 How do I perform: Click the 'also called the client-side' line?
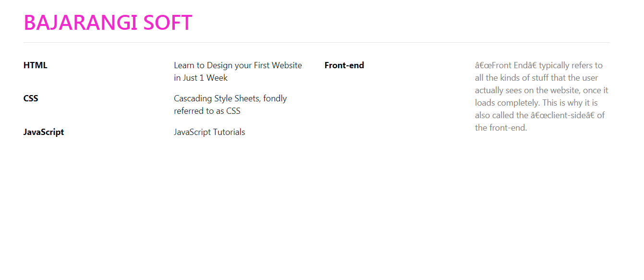point(540,115)
